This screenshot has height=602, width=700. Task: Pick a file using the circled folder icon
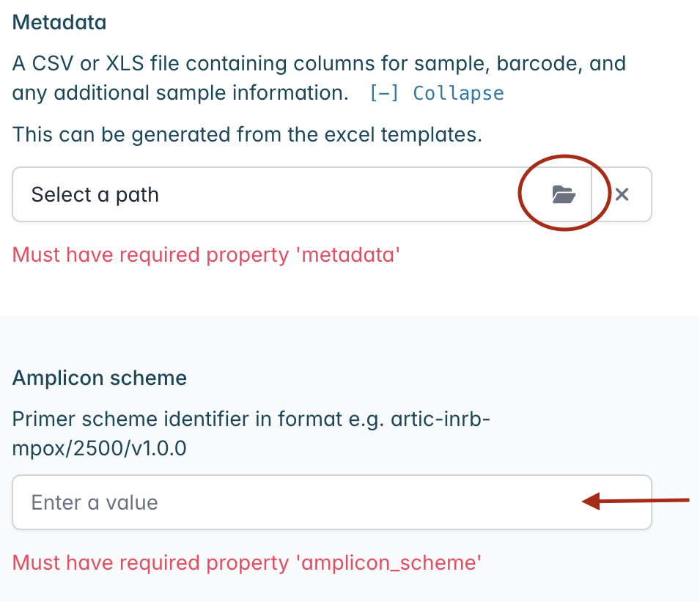(x=564, y=195)
